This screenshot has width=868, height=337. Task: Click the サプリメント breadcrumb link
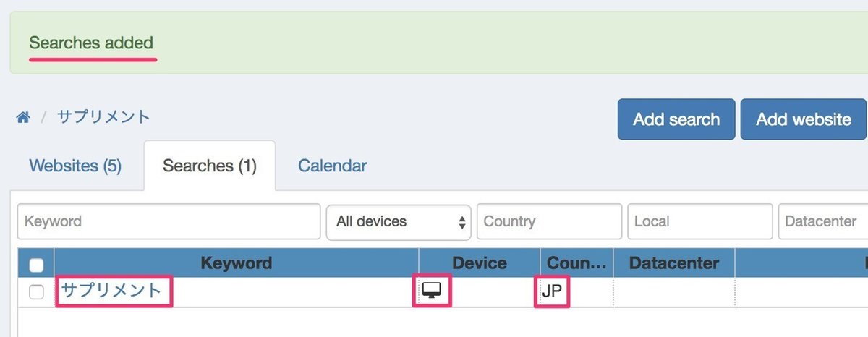(103, 116)
